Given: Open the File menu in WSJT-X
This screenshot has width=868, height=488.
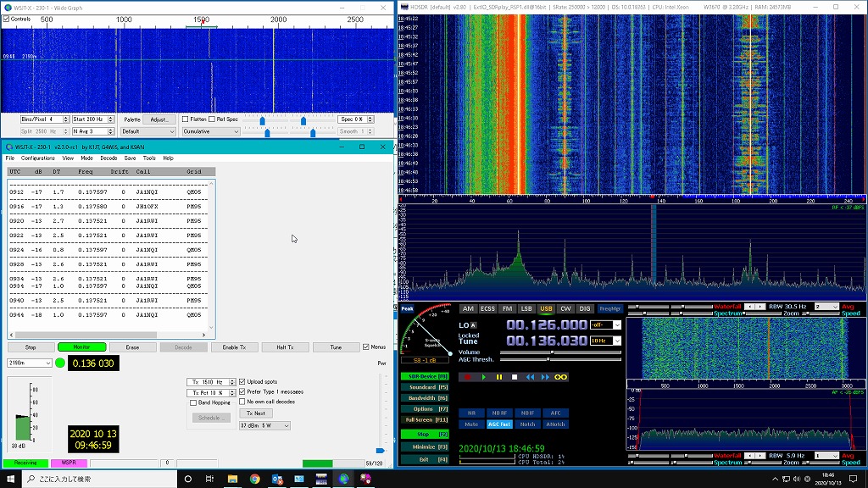Looking at the screenshot, I should (10, 158).
